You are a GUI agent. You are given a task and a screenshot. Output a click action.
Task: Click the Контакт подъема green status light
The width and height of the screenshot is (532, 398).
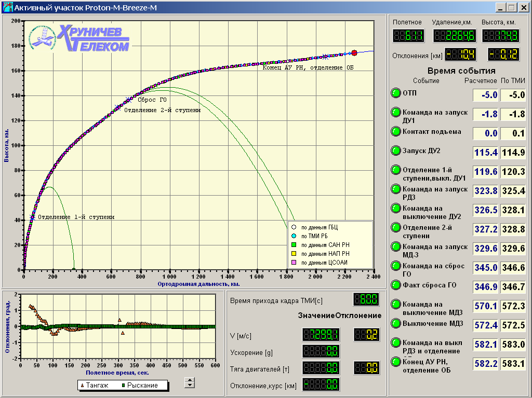pyautogui.click(x=396, y=132)
